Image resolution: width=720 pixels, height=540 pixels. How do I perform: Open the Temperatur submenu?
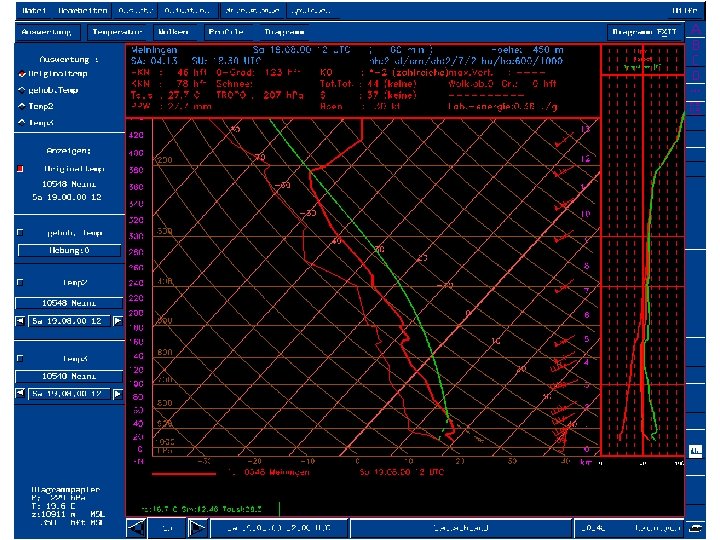(117, 32)
